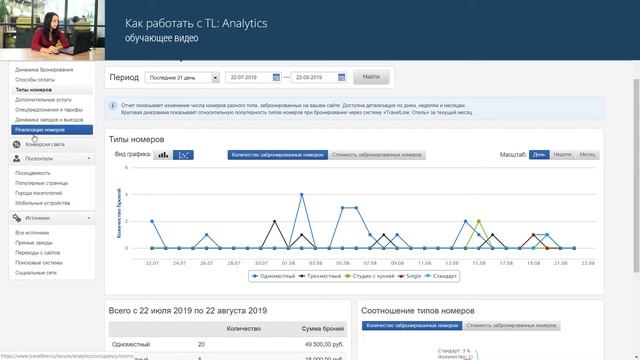640x360 pixels.
Task: Click the chart peak point at value 4
Action: pos(302,195)
